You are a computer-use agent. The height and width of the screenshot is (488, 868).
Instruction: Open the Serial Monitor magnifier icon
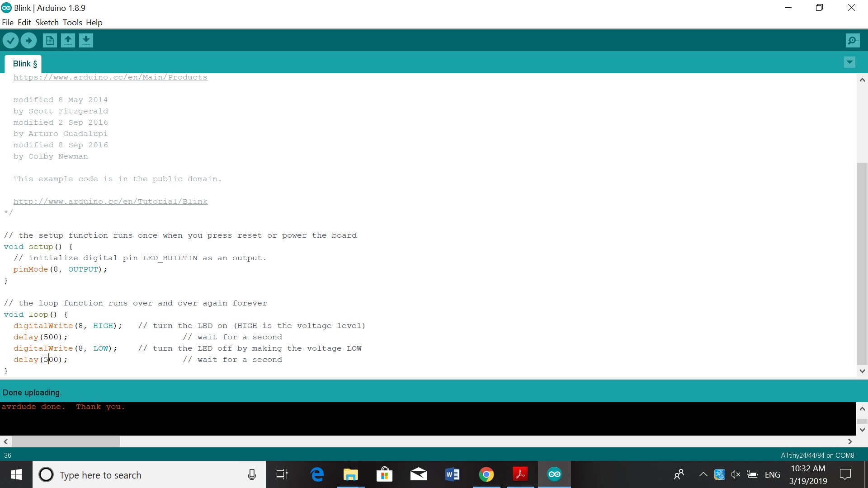click(x=852, y=41)
